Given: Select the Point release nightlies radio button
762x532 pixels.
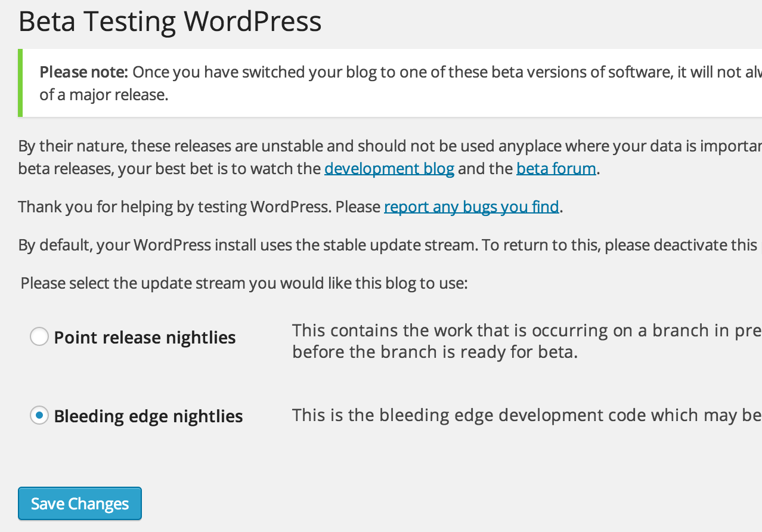Looking at the screenshot, I should (39, 337).
